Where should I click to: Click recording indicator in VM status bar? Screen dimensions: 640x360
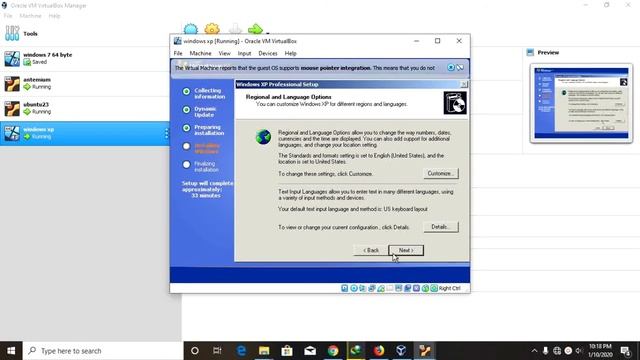[x=407, y=289]
